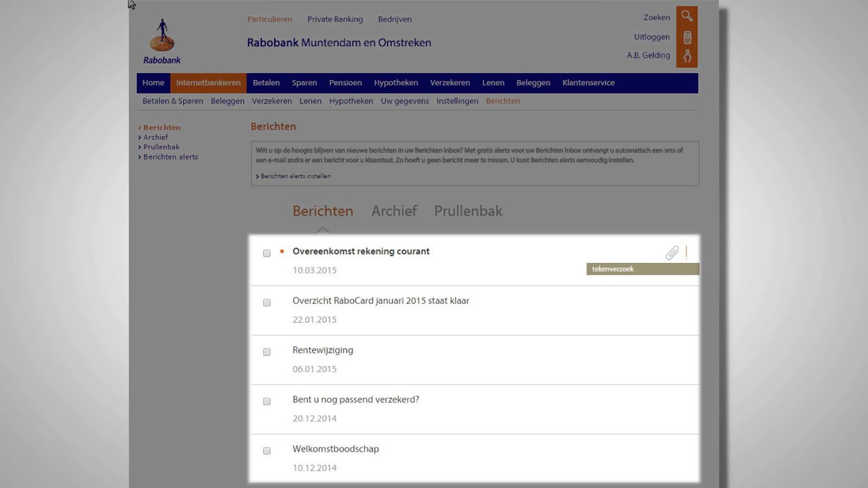Open Uw gegevens submenu item
The height and width of the screenshot is (488, 868).
tap(405, 101)
